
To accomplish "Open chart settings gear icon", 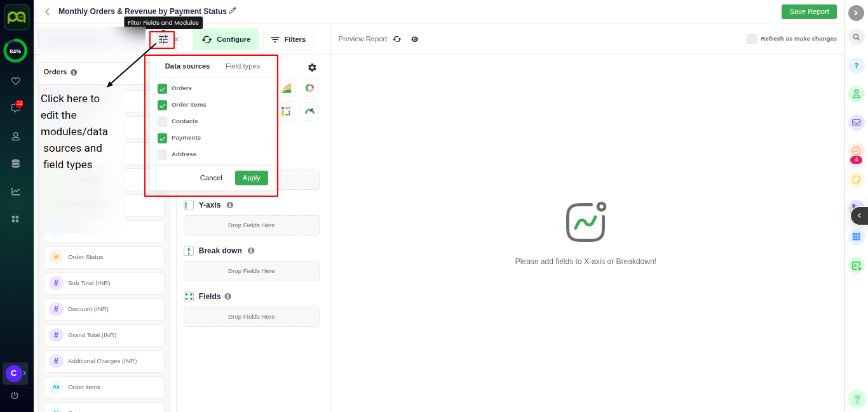I will (x=312, y=67).
